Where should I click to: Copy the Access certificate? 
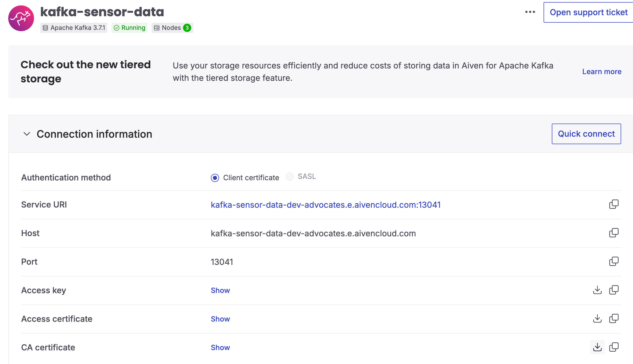point(614,319)
